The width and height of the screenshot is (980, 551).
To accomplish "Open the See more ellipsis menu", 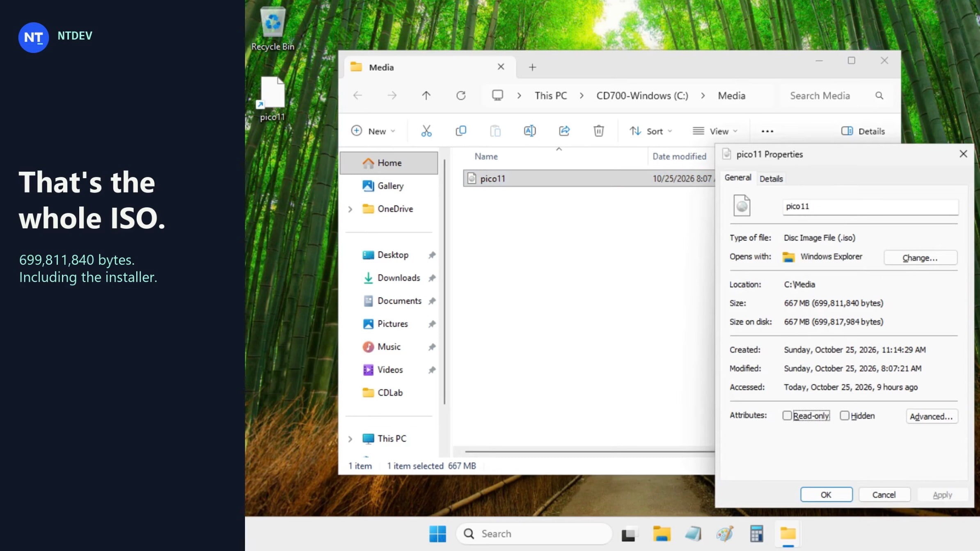I will pyautogui.click(x=767, y=131).
